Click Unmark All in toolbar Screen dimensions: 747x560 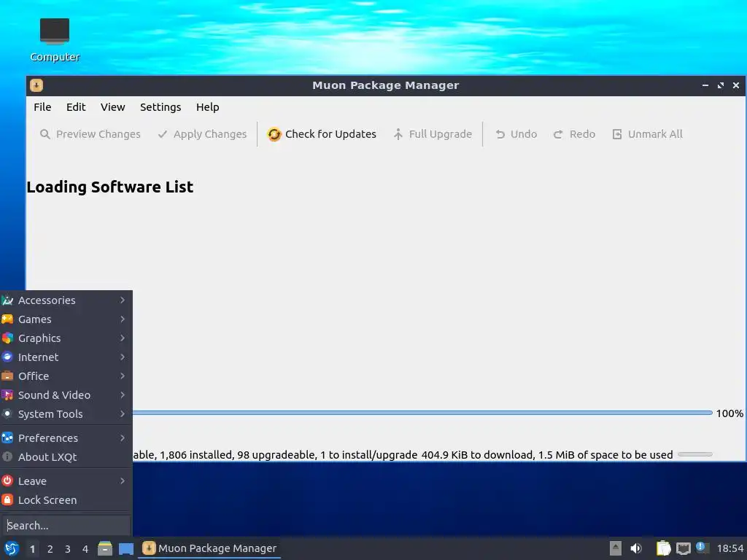pyautogui.click(x=647, y=134)
